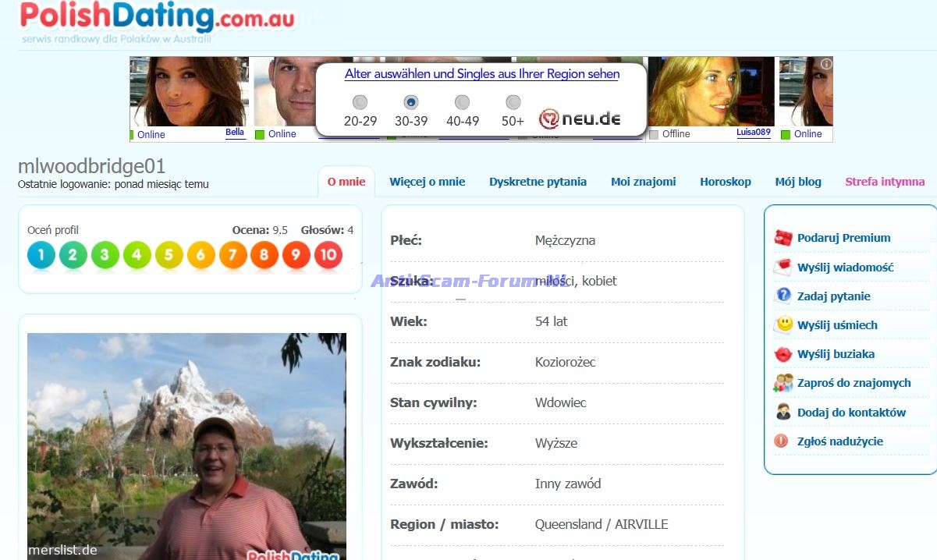Rate the profile with score 1
The width and height of the screenshot is (937, 560).
41,254
